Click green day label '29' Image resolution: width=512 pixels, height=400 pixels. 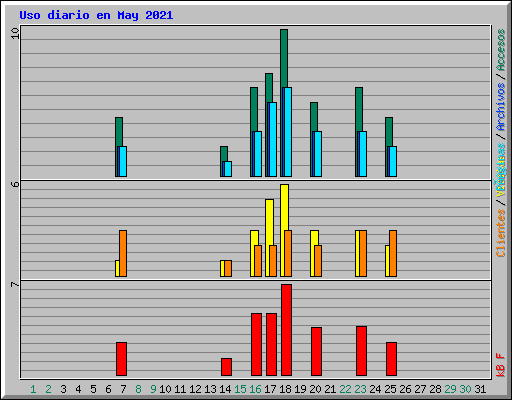click(x=450, y=389)
